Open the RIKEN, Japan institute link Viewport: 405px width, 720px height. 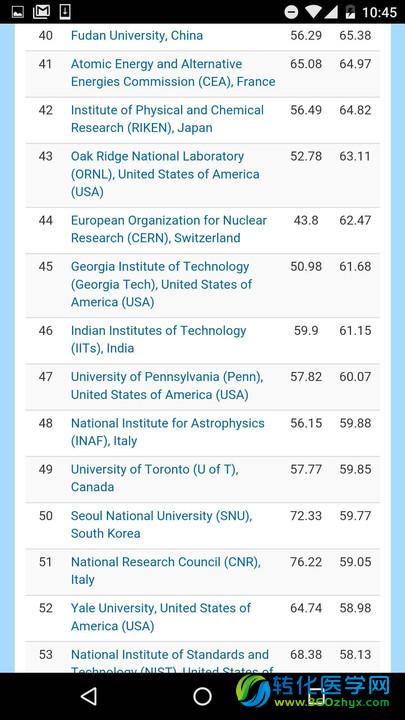click(x=167, y=119)
